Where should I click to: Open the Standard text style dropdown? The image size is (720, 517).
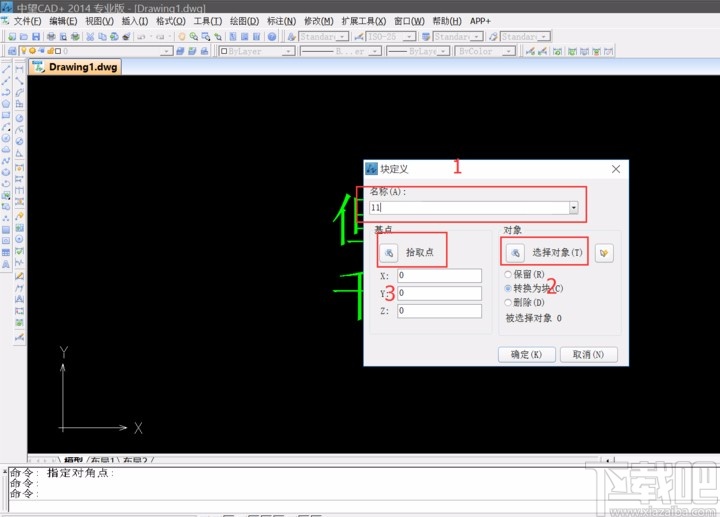343,36
